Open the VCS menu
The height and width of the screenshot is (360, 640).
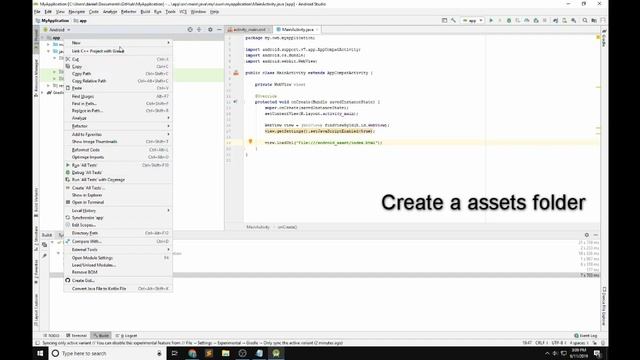[183, 12]
